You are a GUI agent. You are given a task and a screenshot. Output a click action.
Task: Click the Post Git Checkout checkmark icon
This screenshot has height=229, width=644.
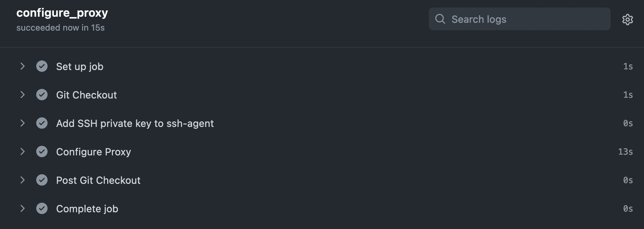click(42, 180)
